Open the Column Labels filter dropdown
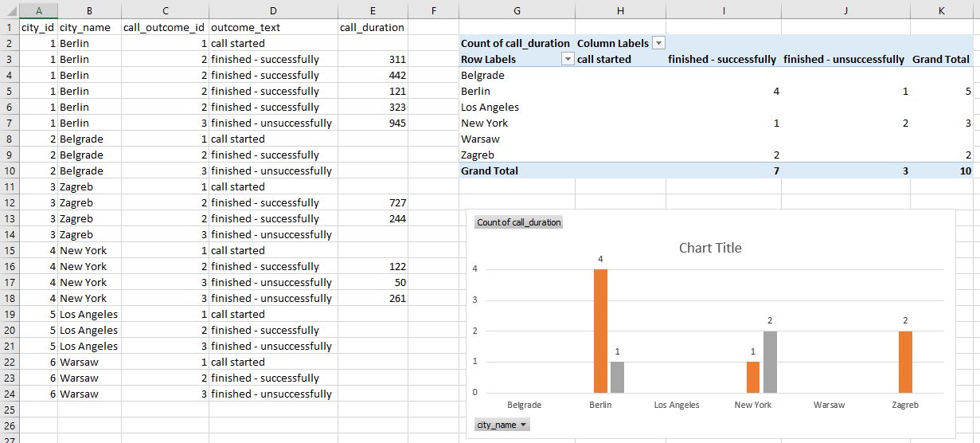Screen dimensions: 980x443 coord(658,43)
